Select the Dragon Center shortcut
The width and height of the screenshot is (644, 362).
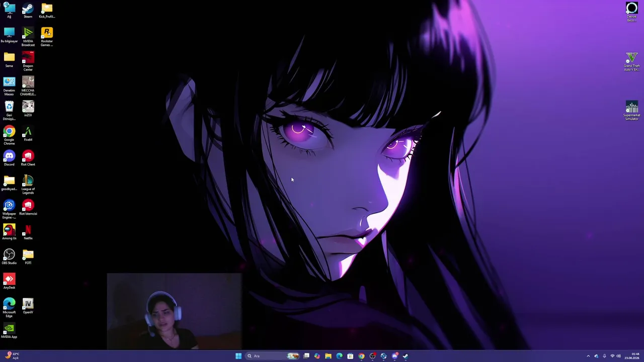pyautogui.click(x=28, y=62)
